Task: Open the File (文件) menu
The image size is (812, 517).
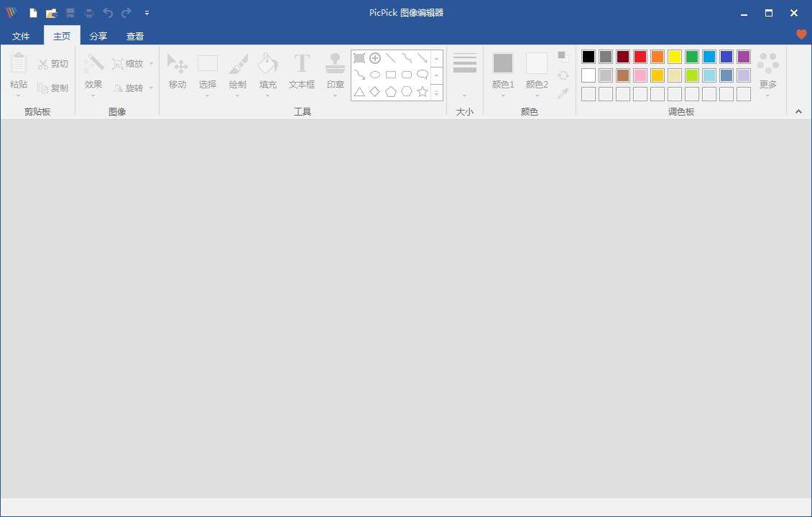Action: click(21, 36)
